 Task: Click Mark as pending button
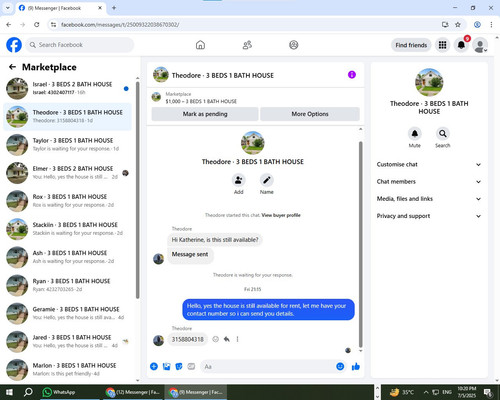pos(205,114)
